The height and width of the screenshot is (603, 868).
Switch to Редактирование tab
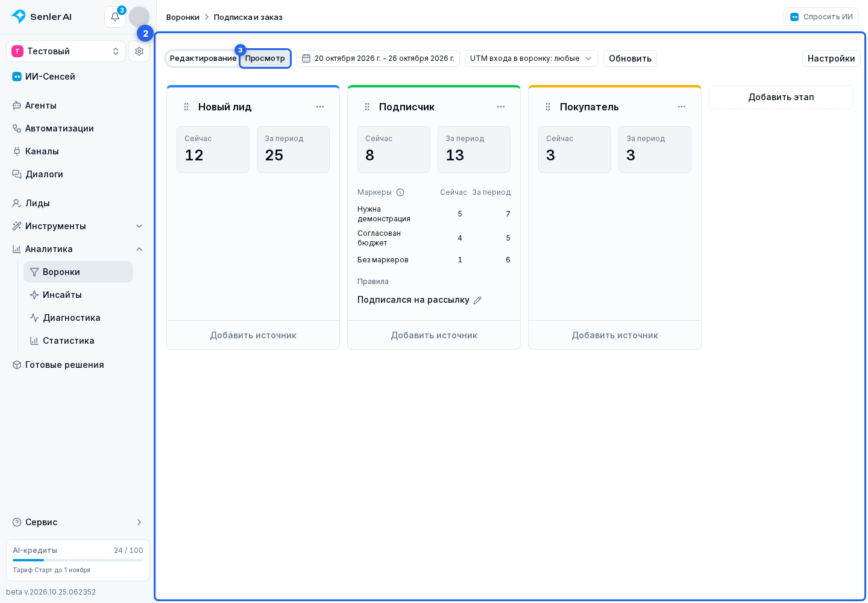tap(203, 58)
